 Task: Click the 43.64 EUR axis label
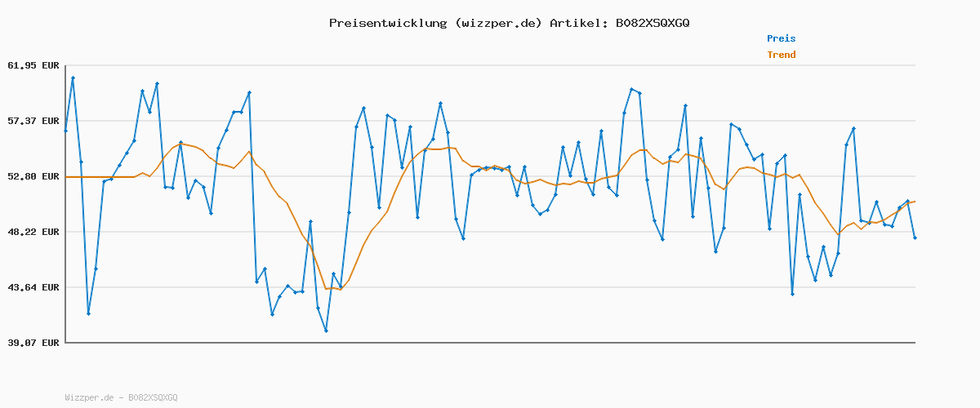(x=33, y=287)
